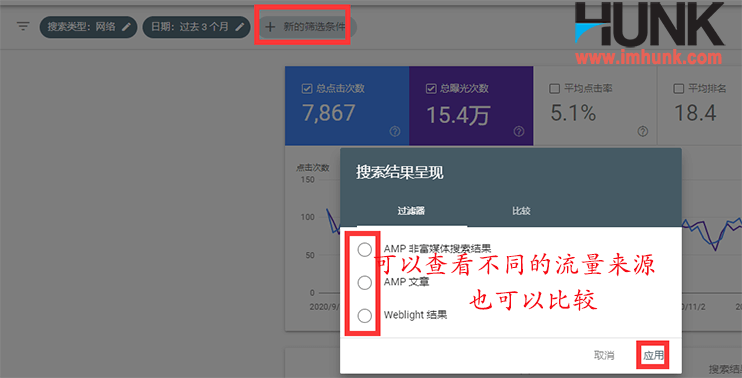The width and height of the screenshot is (742, 378).
Task: Click the 点击次数 axis label
Action: (313, 167)
